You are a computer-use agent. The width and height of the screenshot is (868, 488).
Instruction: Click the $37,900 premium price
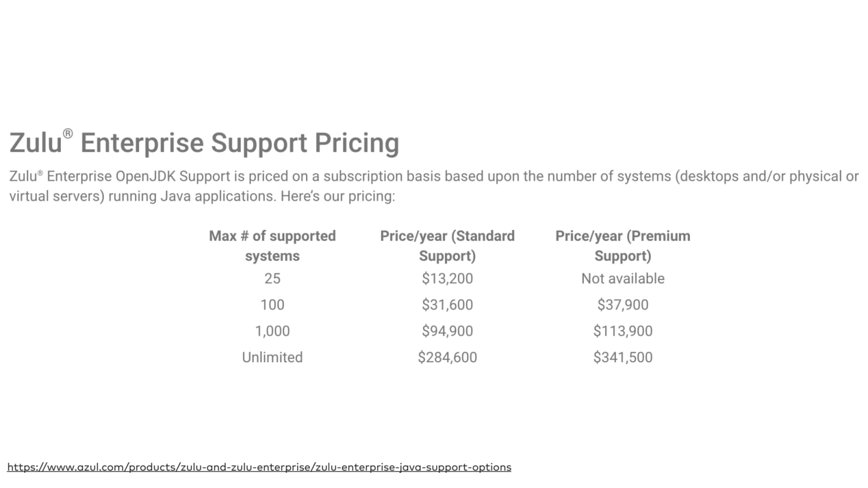pyautogui.click(x=622, y=305)
